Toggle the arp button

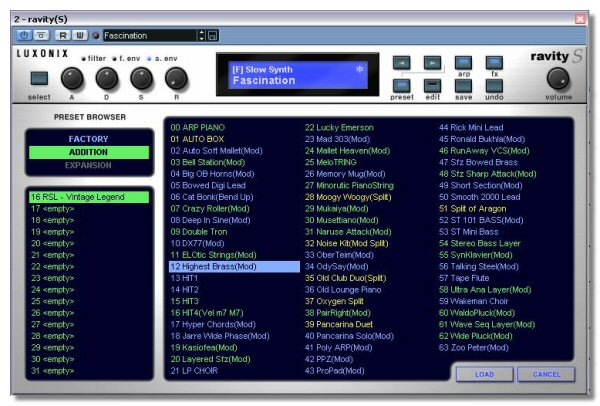(x=463, y=63)
